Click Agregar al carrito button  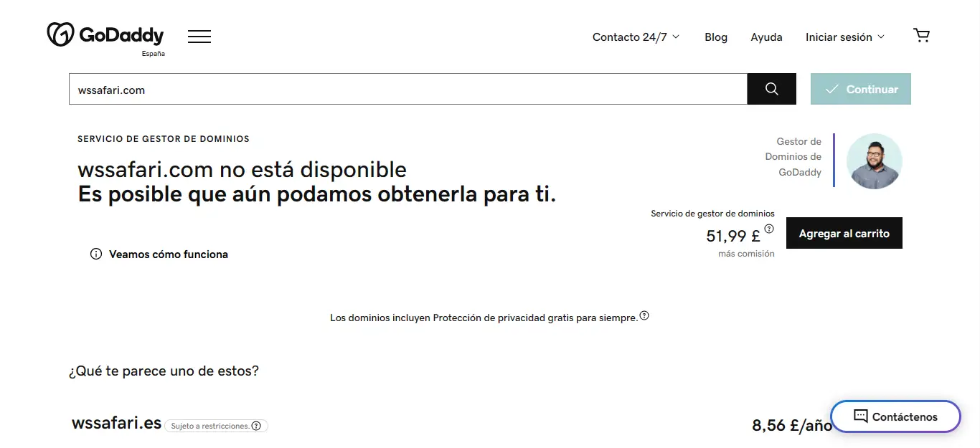point(844,234)
